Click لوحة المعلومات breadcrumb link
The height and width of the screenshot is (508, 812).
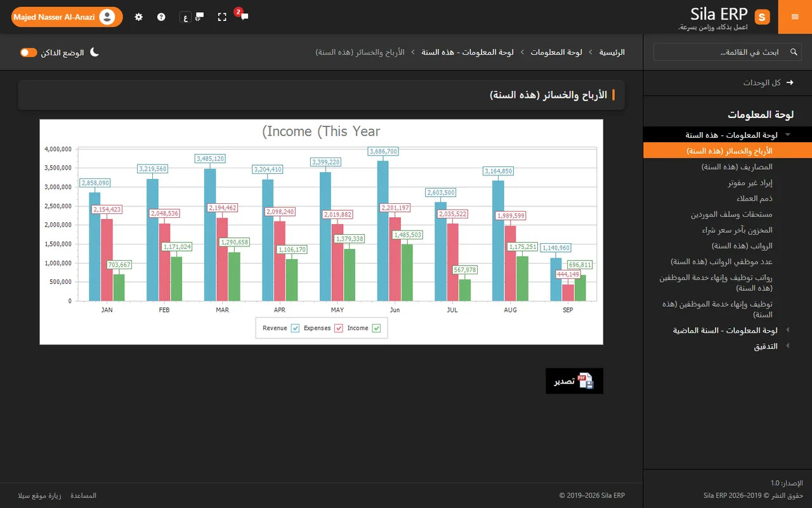(x=556, y=52)
